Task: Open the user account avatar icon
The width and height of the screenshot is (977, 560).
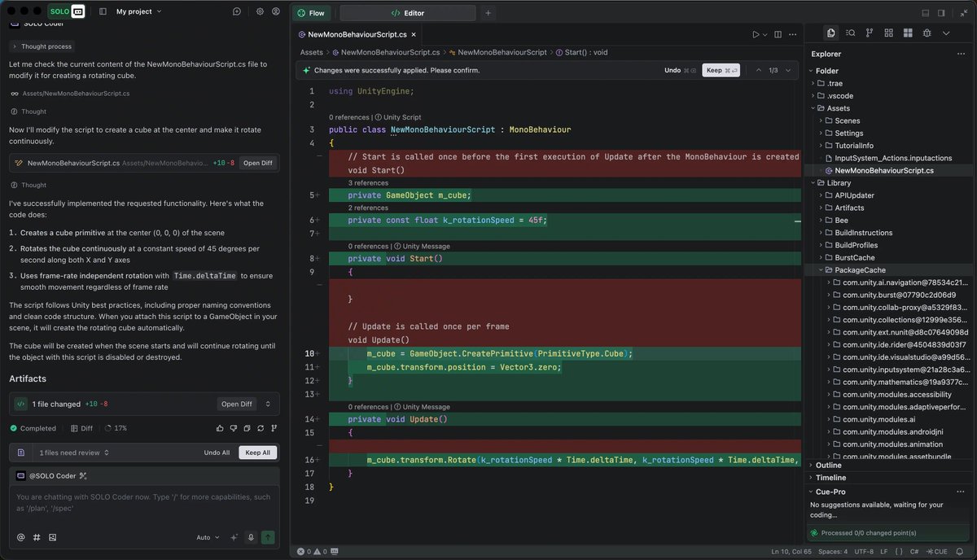Action: 276,11
